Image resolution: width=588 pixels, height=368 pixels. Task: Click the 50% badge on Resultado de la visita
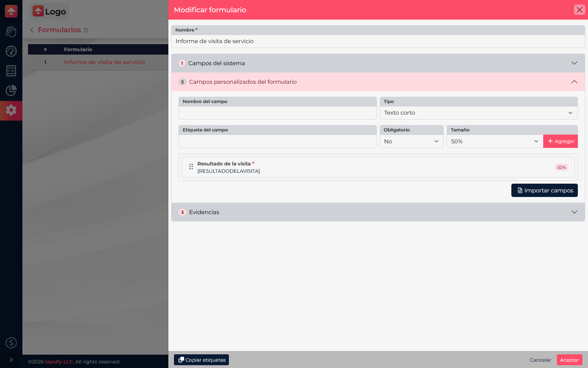[562, 167]
